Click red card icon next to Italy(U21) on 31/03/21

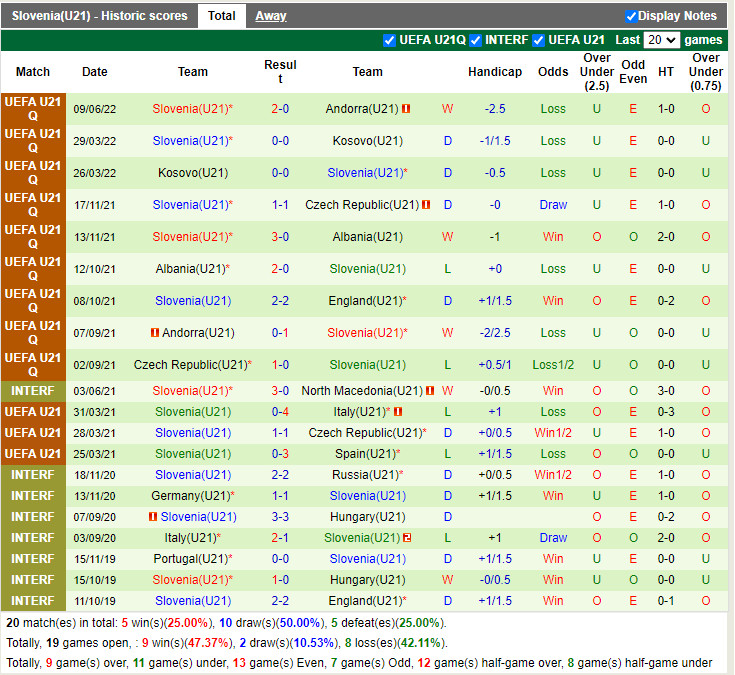(x=398, y=412)
